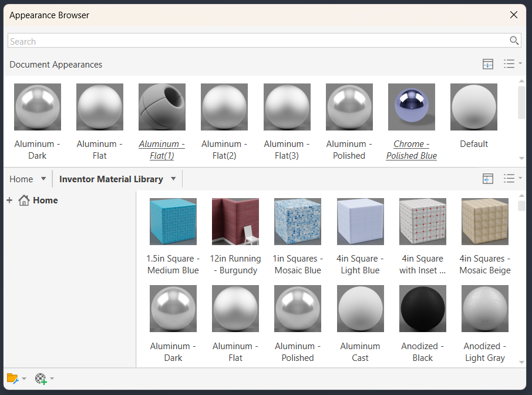
Task: Click the Aluminum Cast text label
Action: click(x=361, y=352)
